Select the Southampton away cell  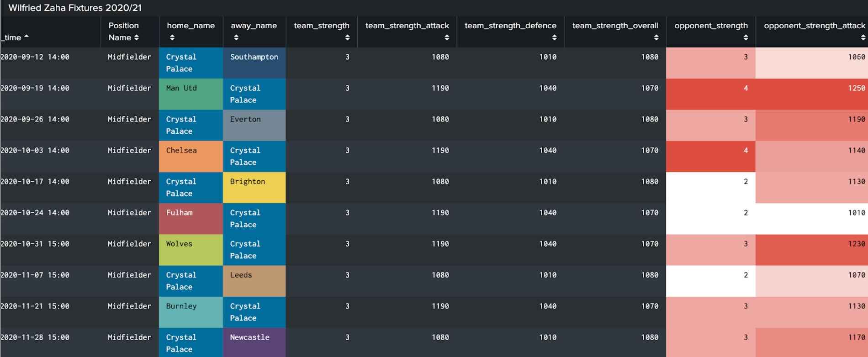coord(254,63)
